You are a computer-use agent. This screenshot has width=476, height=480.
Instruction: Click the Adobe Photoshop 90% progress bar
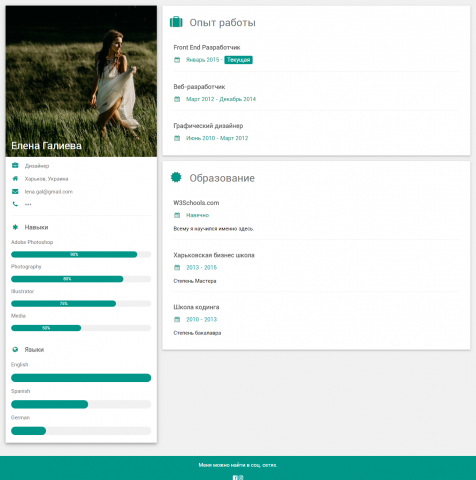click(x=81, y=254)
